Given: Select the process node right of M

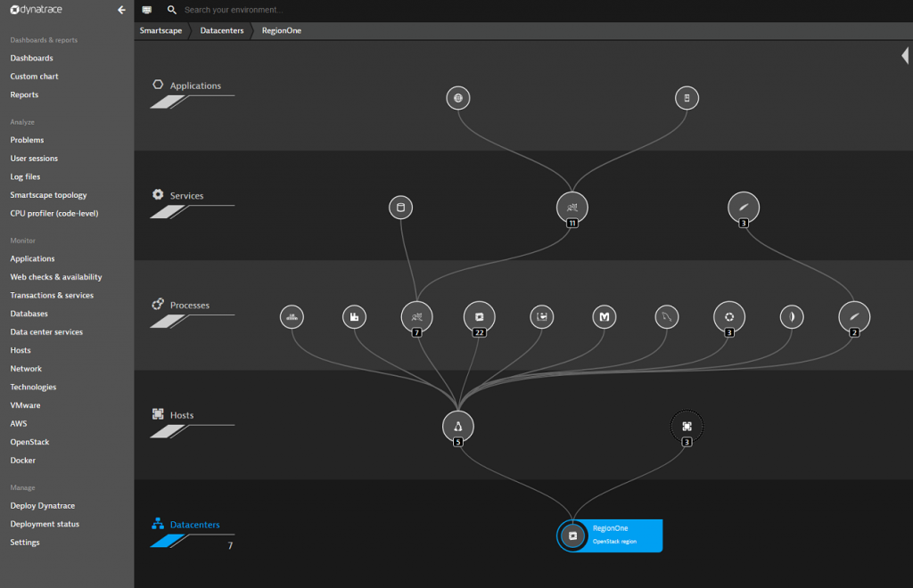Looking at the screenshot, I should pos(667,317).
